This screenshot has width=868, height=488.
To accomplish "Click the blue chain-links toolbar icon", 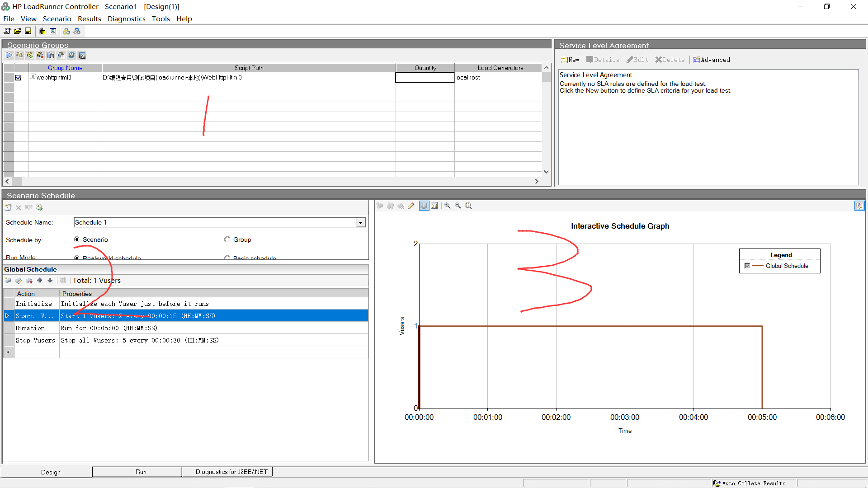I will tap(77, 31).
